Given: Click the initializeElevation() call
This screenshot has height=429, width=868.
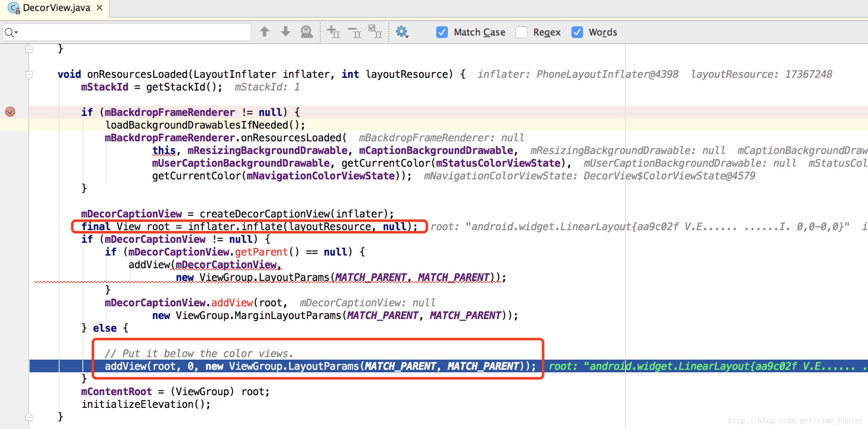Looking at the screenshot, I should click(x=146, y=404).
